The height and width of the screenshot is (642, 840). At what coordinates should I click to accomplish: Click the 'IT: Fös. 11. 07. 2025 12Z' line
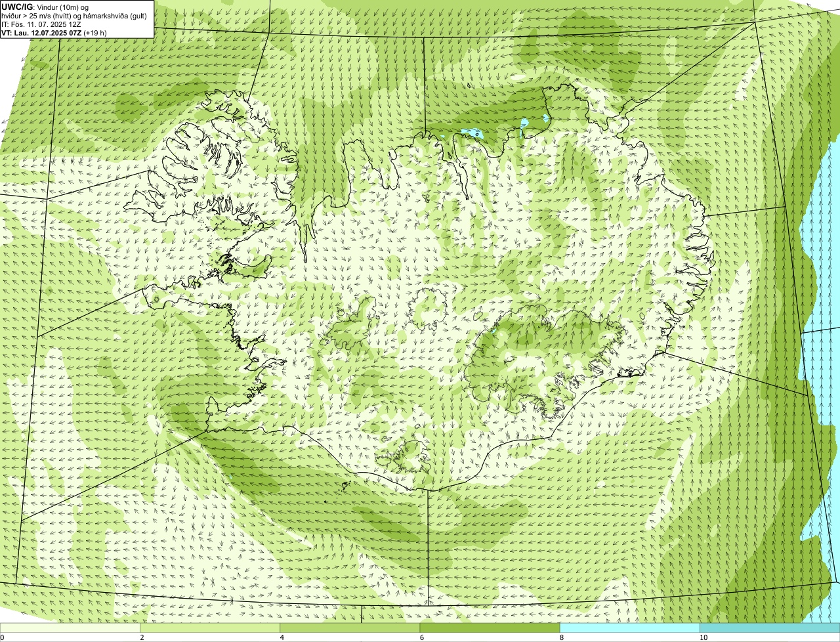(41, 24)
